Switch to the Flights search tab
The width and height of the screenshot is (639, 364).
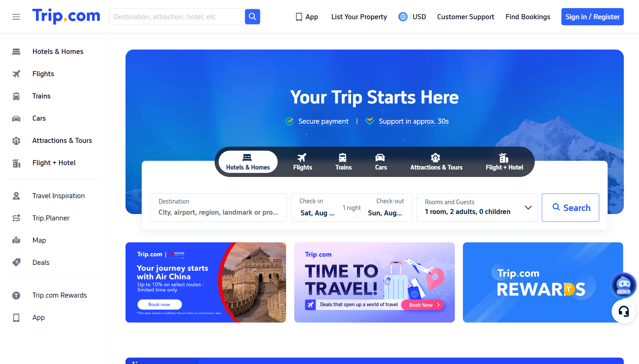pyautogui.click(x=302, y=162)
